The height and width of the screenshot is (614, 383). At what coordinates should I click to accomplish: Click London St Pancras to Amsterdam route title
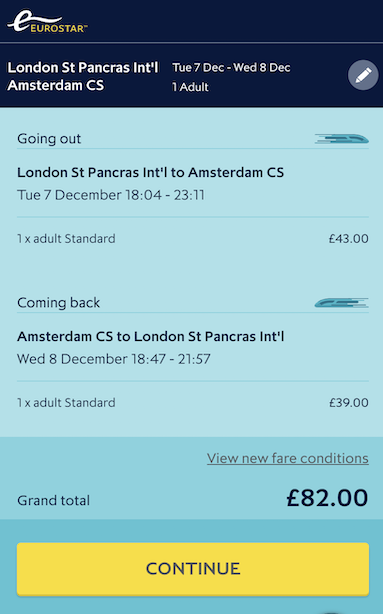(x=150, y=172)
